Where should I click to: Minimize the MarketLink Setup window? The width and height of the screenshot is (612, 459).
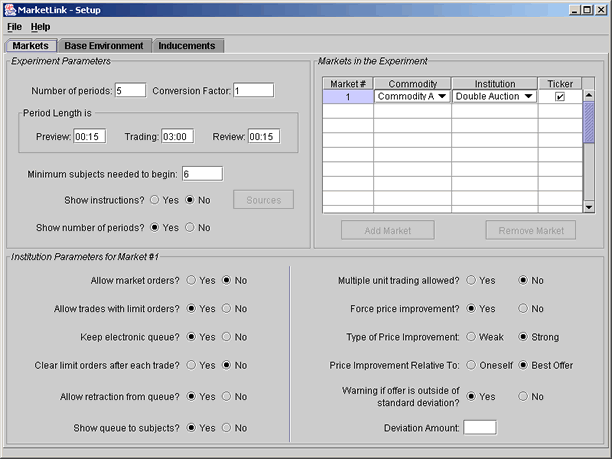click(x=574, y=10)
